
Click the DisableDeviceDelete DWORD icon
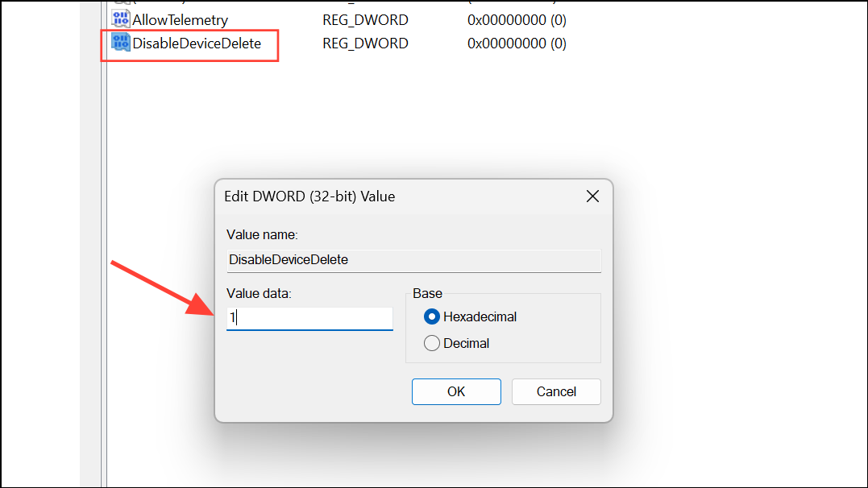[120, 43]
